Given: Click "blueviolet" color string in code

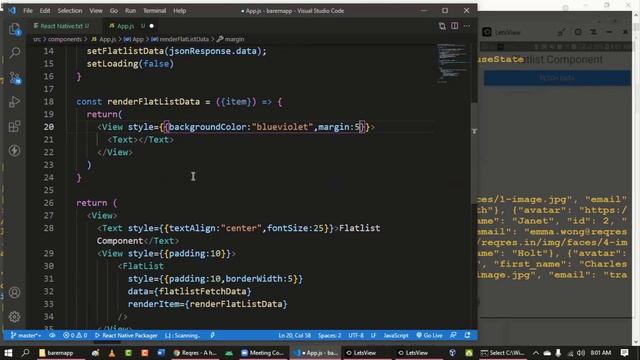Looking at the screenshot, I should coord(282,127).
